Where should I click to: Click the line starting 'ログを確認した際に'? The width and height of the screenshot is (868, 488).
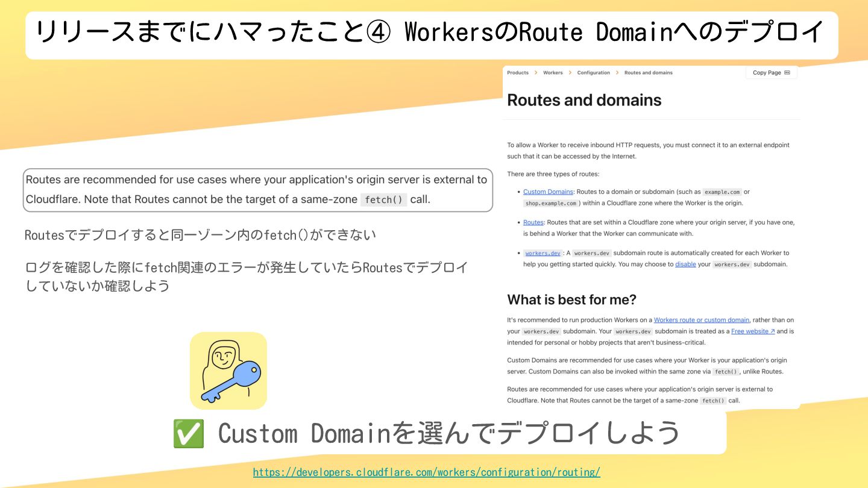[247, 276]
